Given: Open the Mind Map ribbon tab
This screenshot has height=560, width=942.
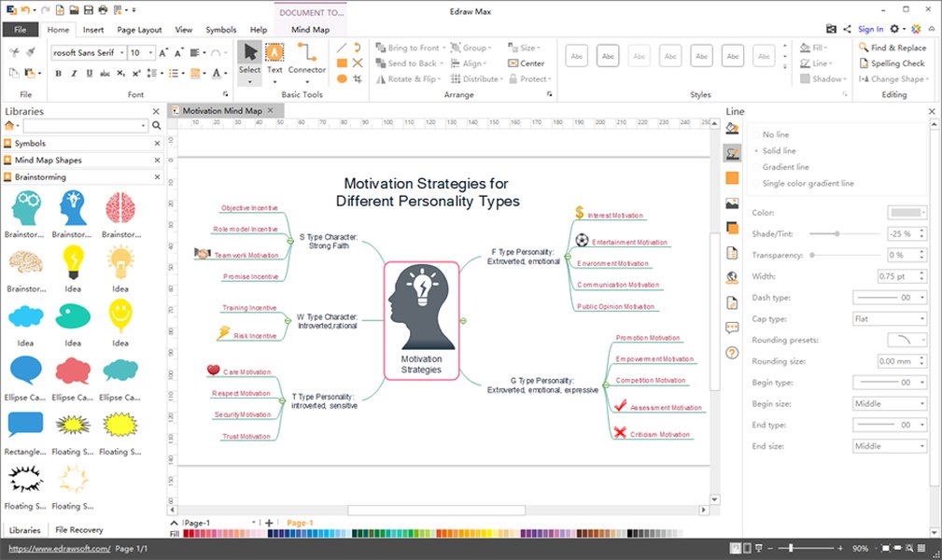Looking at the screenshot, I should pyautogui.click(x=310, y=30).
